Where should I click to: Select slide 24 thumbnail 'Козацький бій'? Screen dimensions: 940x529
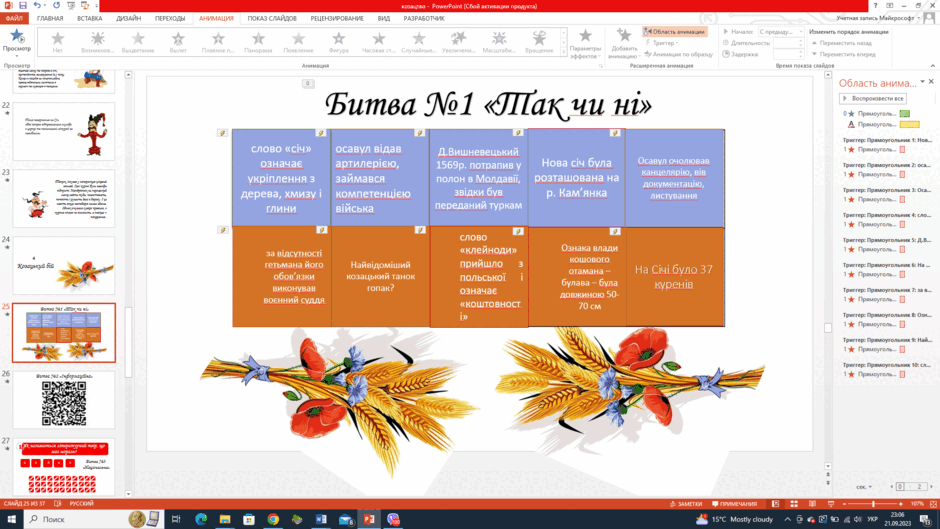[64, 266]
